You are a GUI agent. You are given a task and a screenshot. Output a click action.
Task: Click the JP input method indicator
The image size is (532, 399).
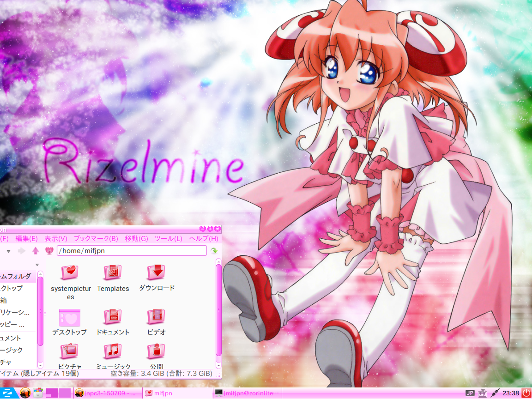[x=470, y=393]
